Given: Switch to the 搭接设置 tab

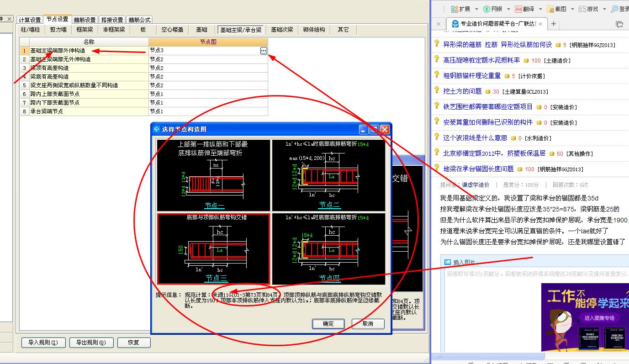Looking at the screenshot, I should pos(112,20).
